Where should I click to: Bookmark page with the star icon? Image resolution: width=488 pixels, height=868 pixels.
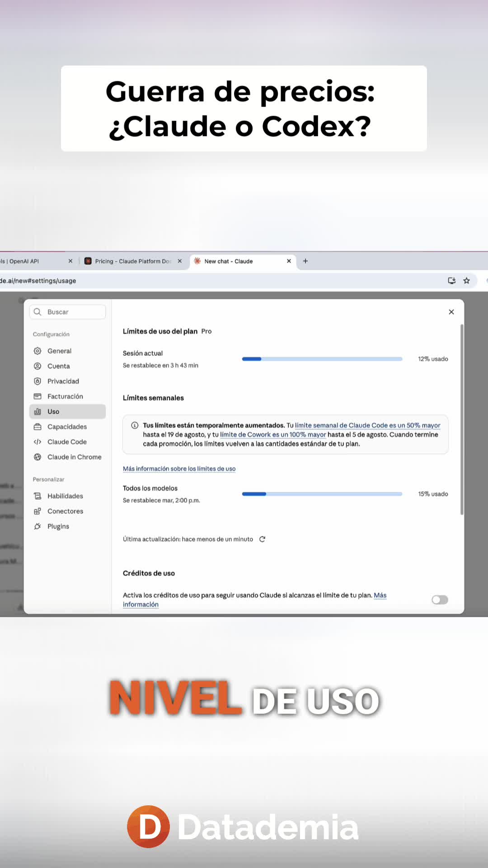point(467,281)
